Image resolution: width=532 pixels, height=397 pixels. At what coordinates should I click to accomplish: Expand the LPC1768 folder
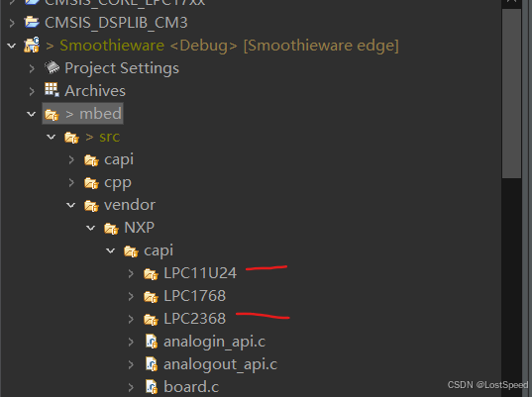[131, 296]
